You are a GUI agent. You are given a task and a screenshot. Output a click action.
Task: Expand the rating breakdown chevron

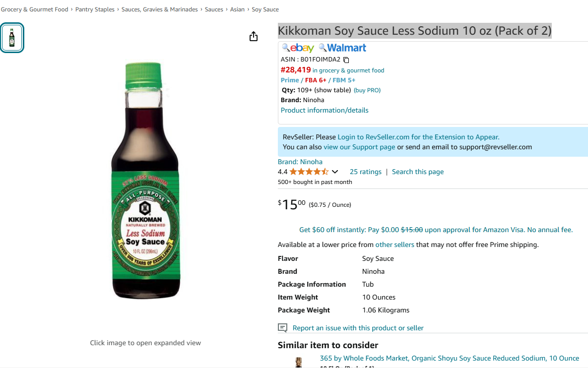click(335, 172)
